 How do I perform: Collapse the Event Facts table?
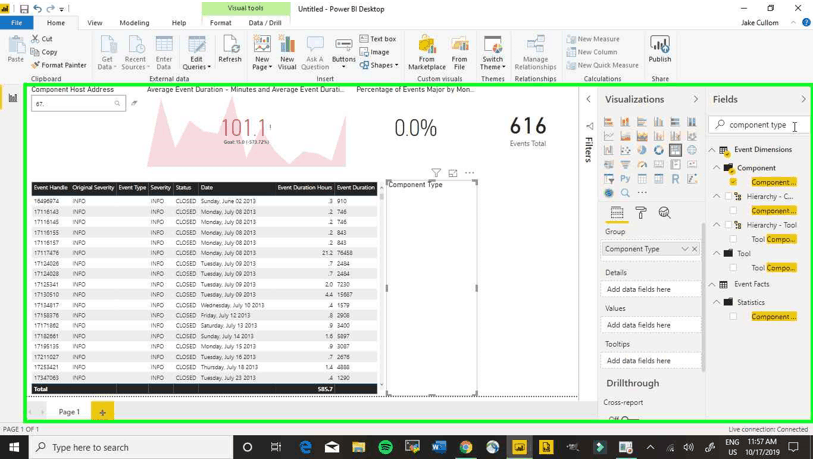pos(712,284)
